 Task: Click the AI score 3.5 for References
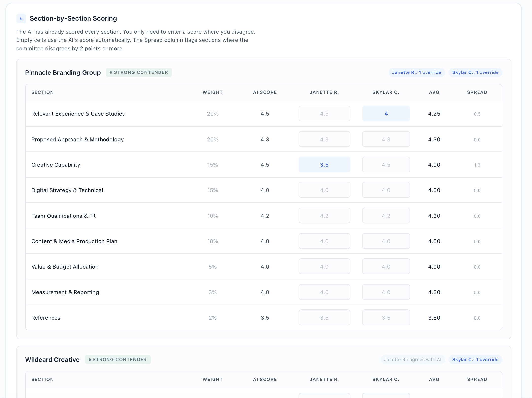[x=265, y=318]
